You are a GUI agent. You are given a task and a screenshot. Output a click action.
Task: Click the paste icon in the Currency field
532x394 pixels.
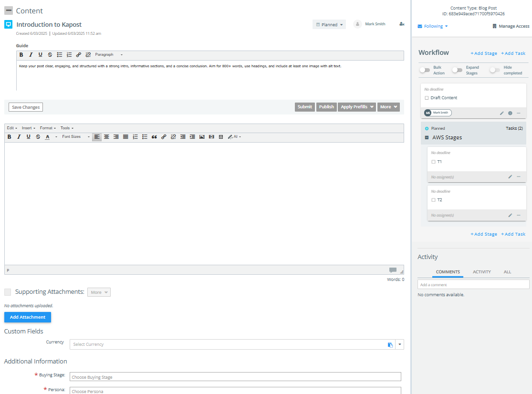[390, 344]
